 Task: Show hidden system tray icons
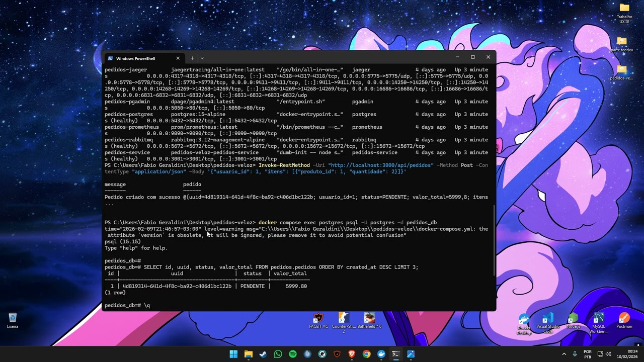pos(563,354)
